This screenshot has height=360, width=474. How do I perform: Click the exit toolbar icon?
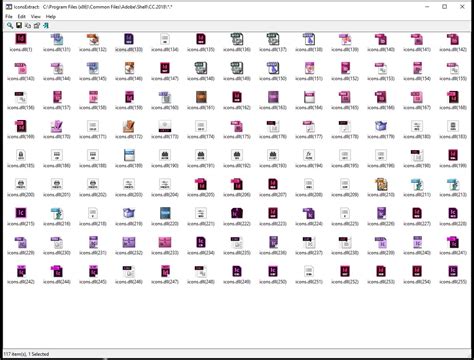coord(46,25)
